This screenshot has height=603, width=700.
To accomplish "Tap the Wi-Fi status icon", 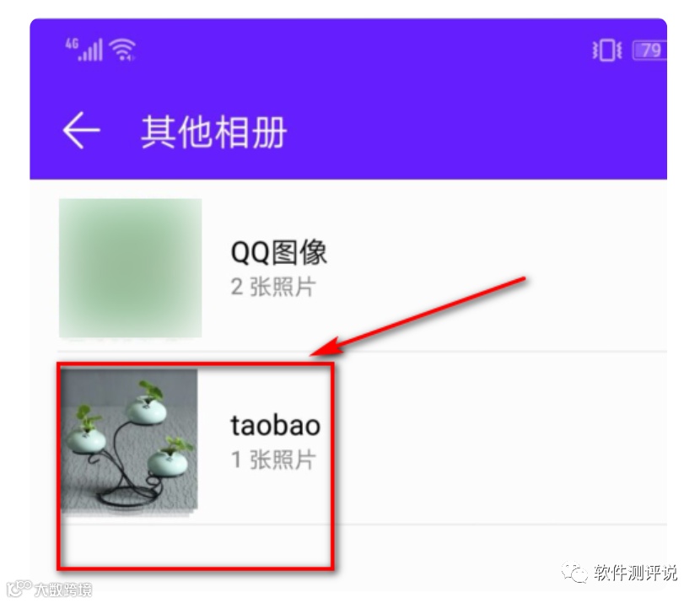I will (x=123, y=50).
